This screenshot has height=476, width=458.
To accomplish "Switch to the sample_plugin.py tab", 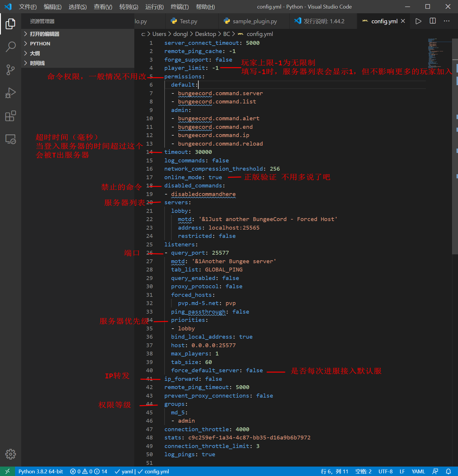I will (x=254, y=21).
